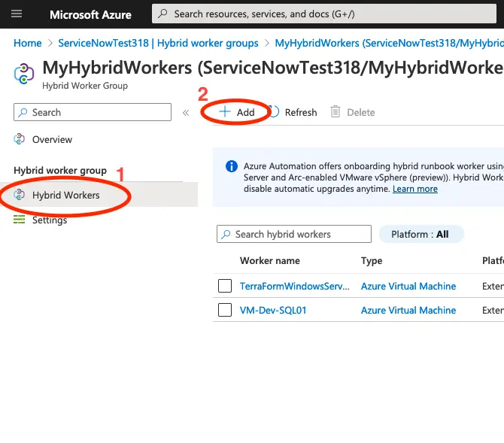The image size is (504, 443).
Task: Open ServiceNowTest318 Hybrid worker groups breadcrumb
Action: (x=158, y=43)
